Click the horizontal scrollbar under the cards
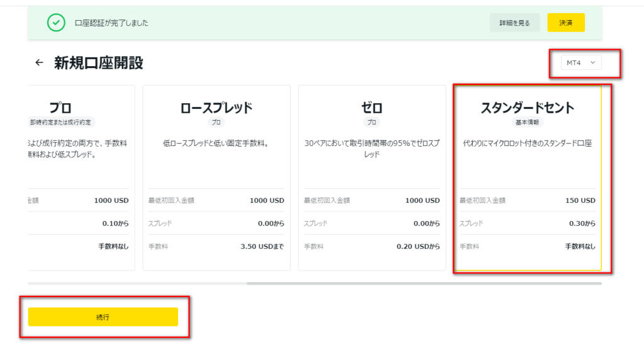Screen dimensions: 644x345 [424, 283]
